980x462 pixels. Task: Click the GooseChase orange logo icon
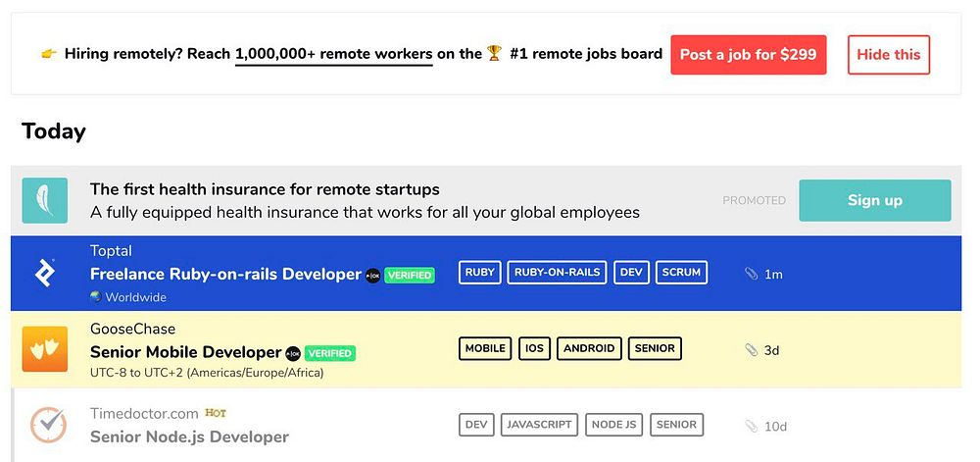point(45,349)
